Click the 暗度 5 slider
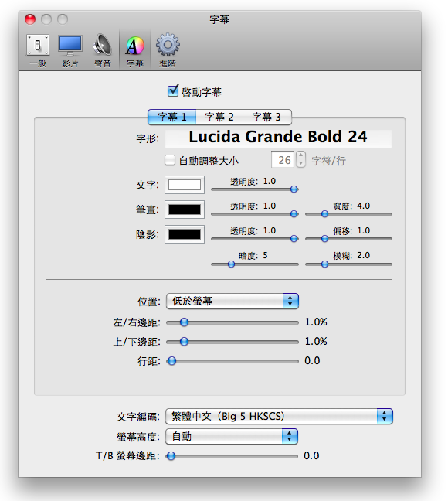Screen dimensions: 448x501 [x=254, y=264]
